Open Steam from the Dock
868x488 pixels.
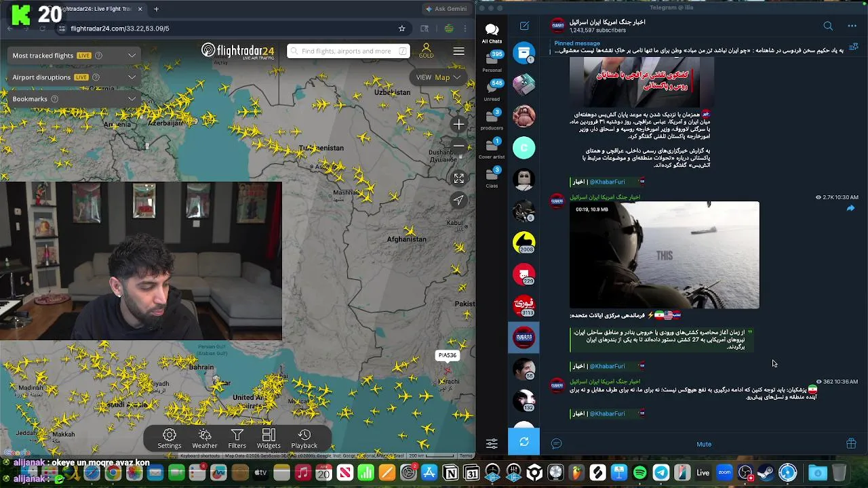766,472
